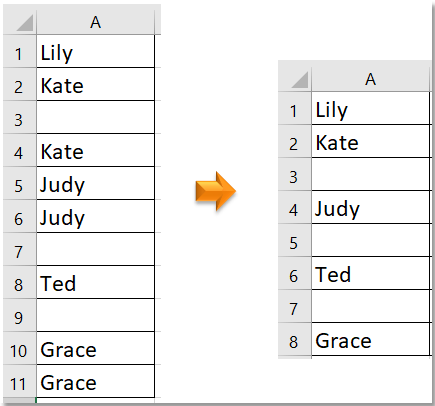Click the Select All corner in left sheet
The height and width of the screenshot is (406, 435).
click(x=20, y=22)
